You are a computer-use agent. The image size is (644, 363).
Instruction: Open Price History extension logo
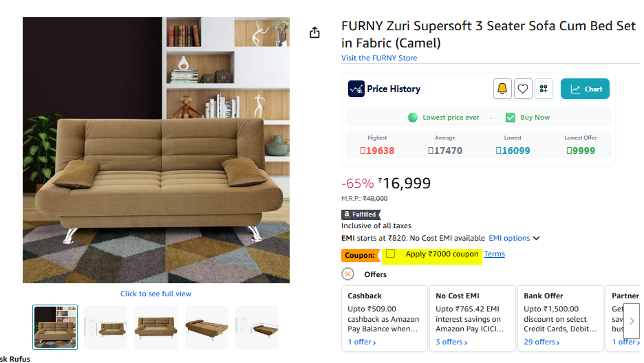[356, 89]
